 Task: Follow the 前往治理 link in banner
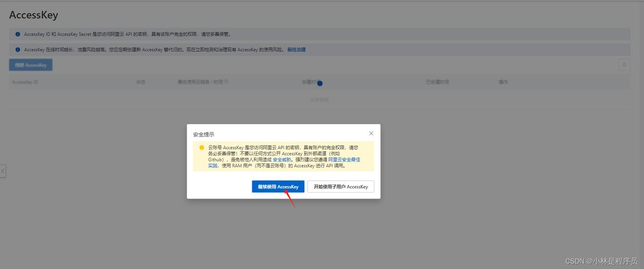(296, 49)
